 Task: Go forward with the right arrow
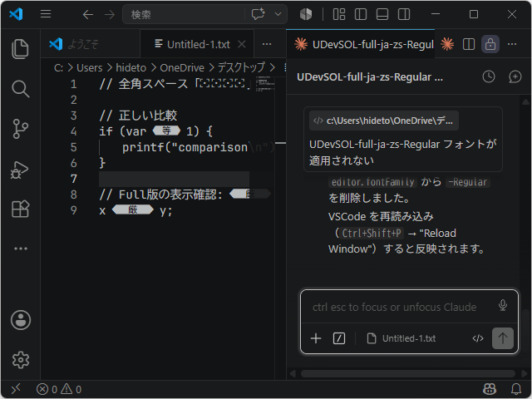click(109, 14)
